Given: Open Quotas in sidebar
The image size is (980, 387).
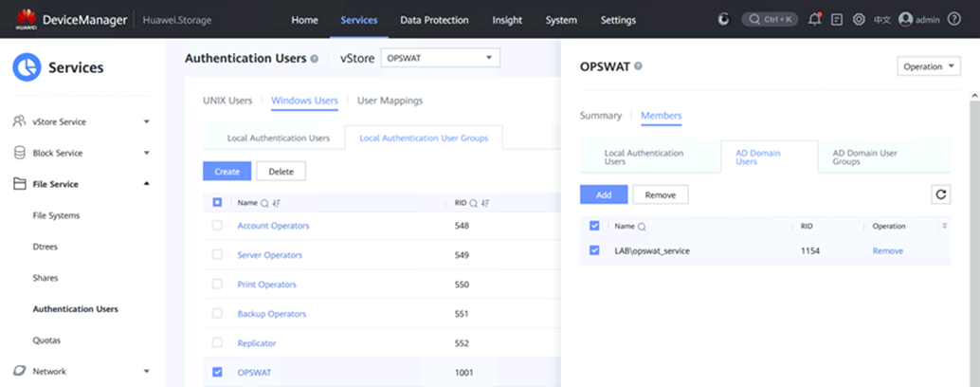Looking at the screenshot, I should click(x=46, y=341).
